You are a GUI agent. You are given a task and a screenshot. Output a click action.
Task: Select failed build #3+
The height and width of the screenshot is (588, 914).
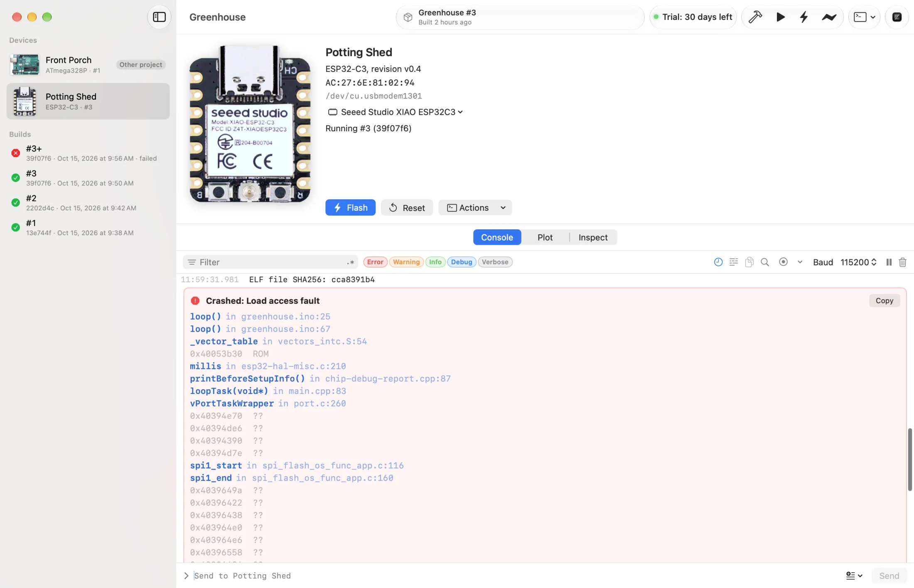[x=88, y=153]
